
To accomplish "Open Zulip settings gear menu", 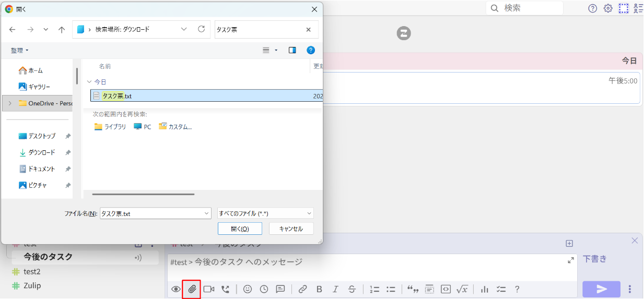I will point(608,8).
